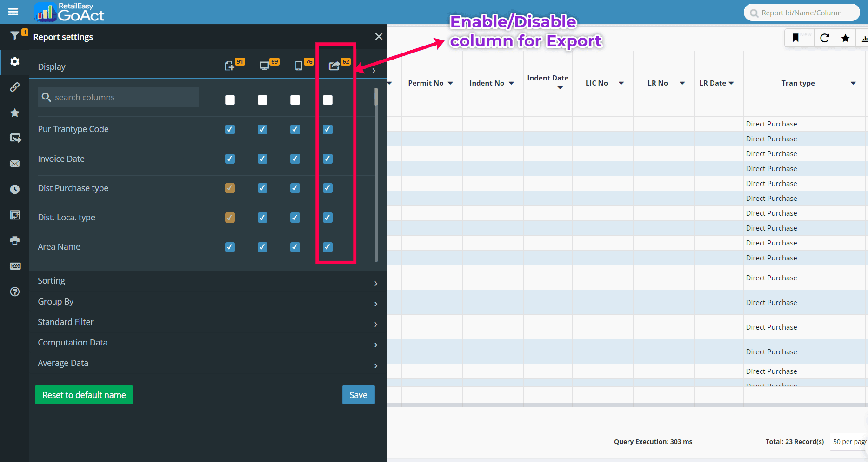Open the schedule clock sidebar icon

pos(15,189)
